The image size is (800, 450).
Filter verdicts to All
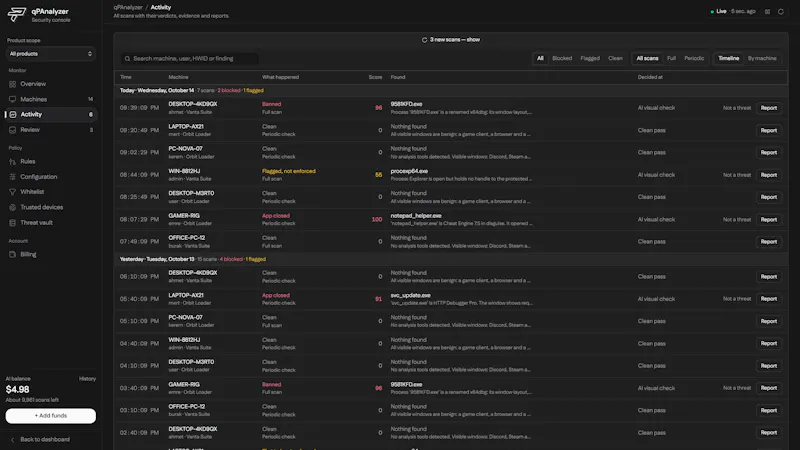[540, 58]
